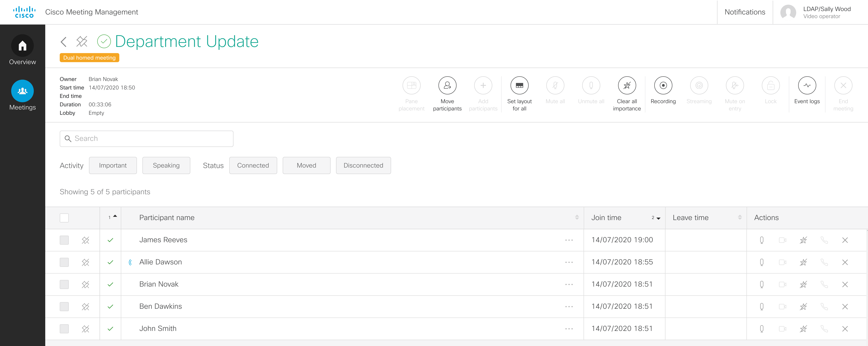Click the phone icon for Ben Dawkins
This screenshot has width=868, height=346.
[x=824, y=307]
